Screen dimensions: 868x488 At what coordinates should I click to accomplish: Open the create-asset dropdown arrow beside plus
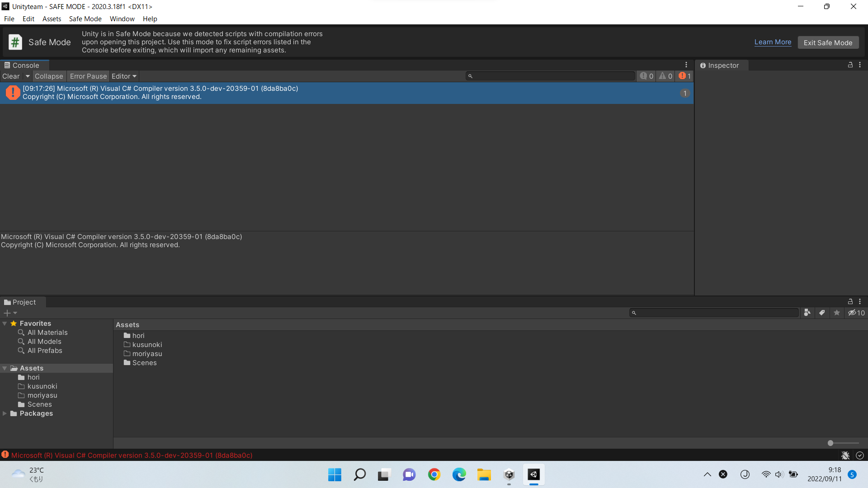(15, 313)
